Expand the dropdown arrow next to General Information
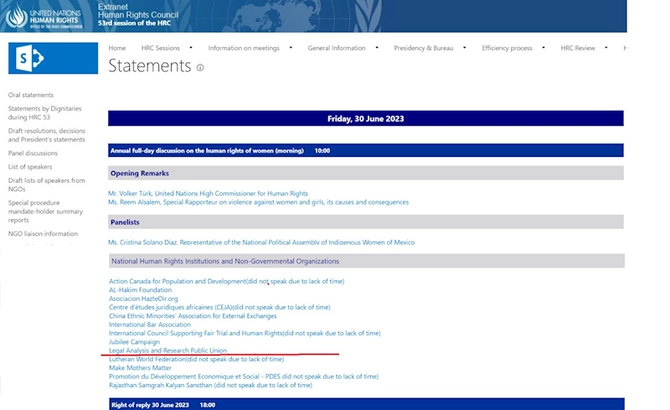The height and width of the screenshot is (410, 670). coord(376,47)
